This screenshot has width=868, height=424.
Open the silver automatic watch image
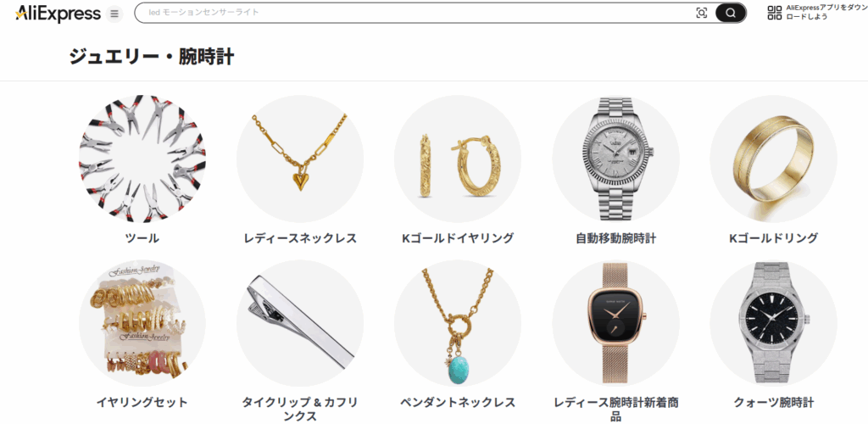click(x=615, y=159)
